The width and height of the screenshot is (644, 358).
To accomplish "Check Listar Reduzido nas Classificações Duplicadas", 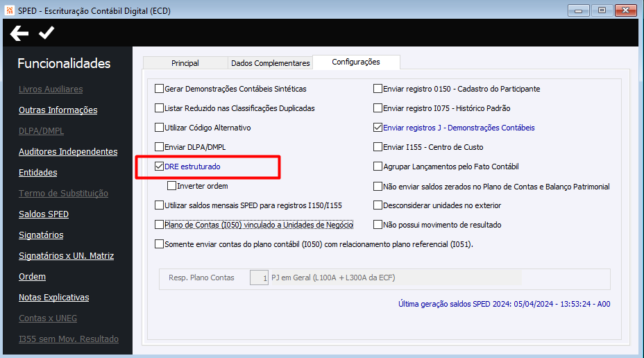I will tap(160, 108).
